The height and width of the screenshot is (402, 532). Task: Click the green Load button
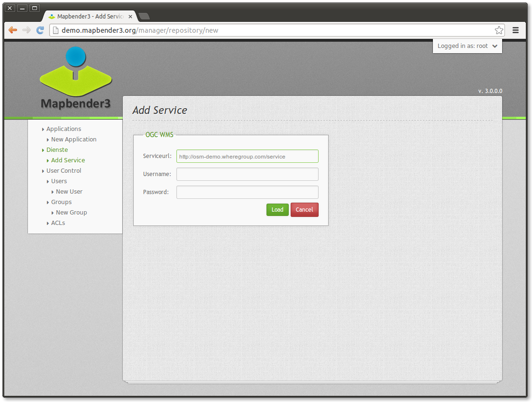[277, 210]
